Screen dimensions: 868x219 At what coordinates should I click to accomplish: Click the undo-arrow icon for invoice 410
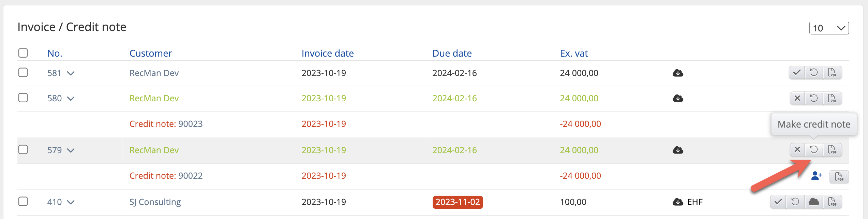tap(795, 202)
